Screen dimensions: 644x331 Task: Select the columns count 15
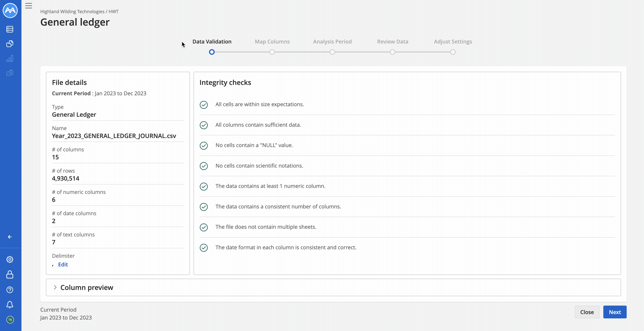click(x=55, y=157)
